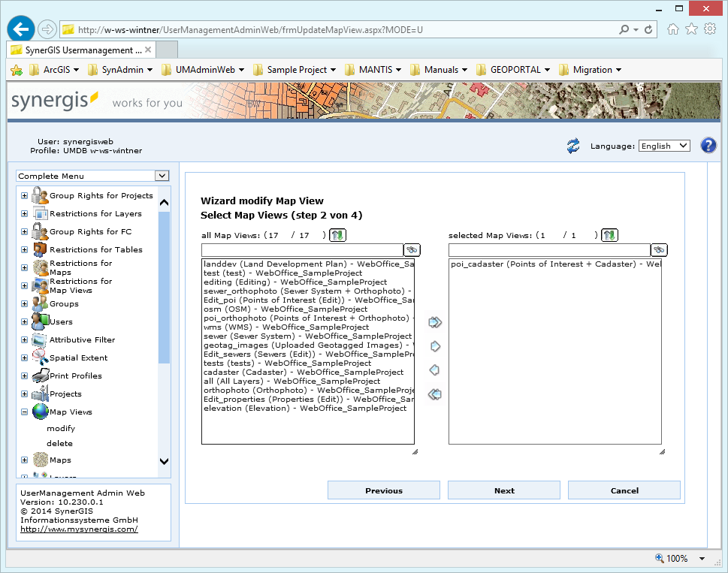Screen dimensions: 728x573
Task: Select poi_cadaster in the selected Map Views list
Action: [x=554, y=264]
